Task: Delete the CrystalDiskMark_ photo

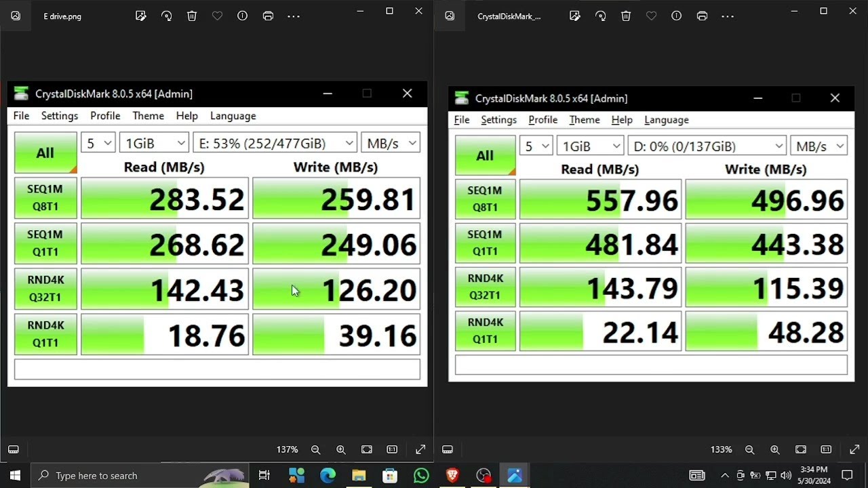Action: [626, 16]
